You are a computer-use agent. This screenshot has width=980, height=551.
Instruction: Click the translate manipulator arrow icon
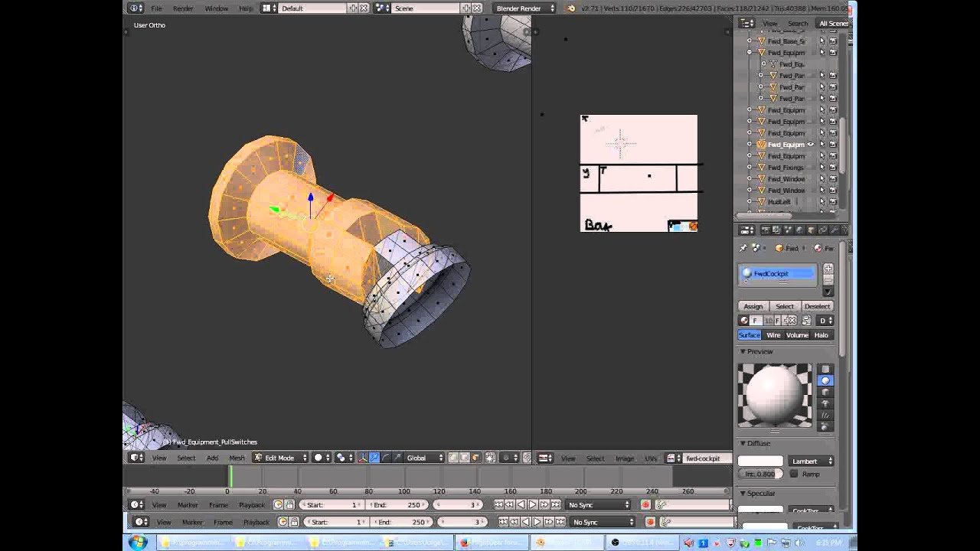(374, 458)
